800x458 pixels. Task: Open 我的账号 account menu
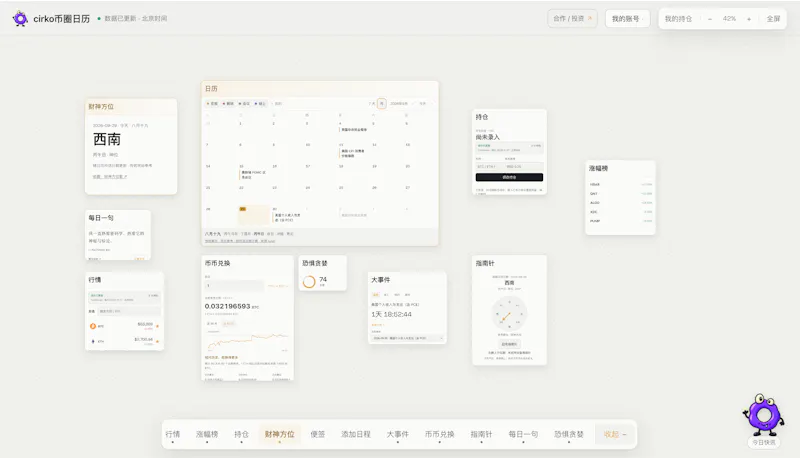pyautogui.click(x=627, y=18)
